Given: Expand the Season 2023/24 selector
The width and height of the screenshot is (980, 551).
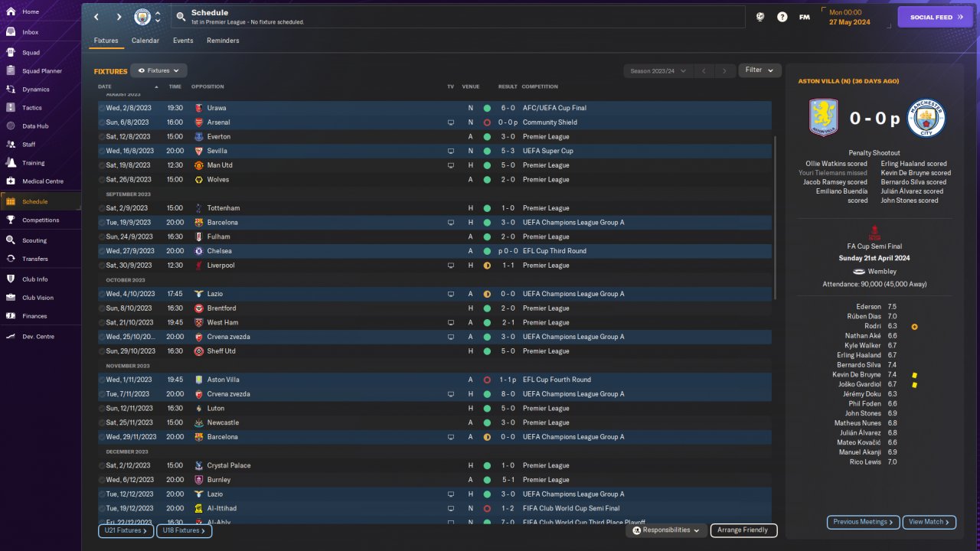Looking at the screenshot, I should click(658, 71).
